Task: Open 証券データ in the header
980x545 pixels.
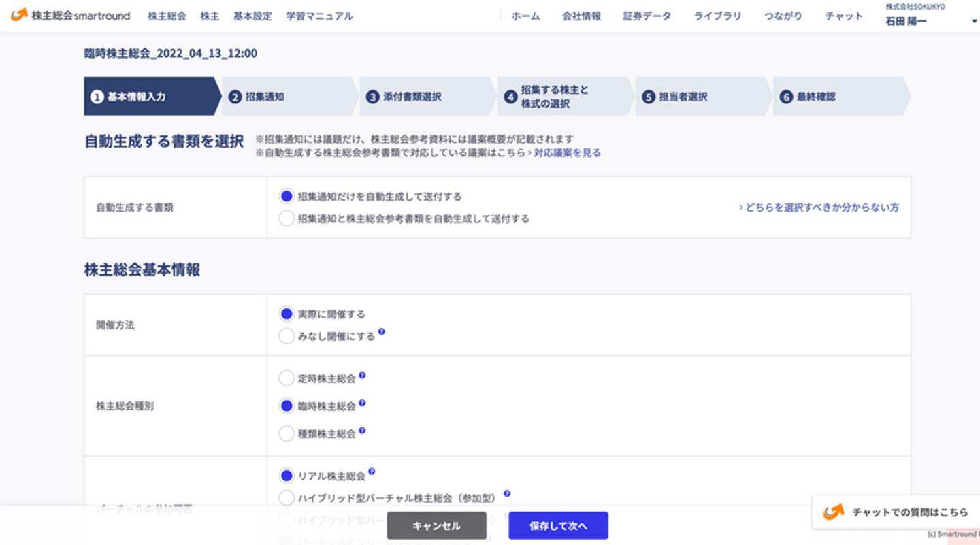Action: point(647,16)
